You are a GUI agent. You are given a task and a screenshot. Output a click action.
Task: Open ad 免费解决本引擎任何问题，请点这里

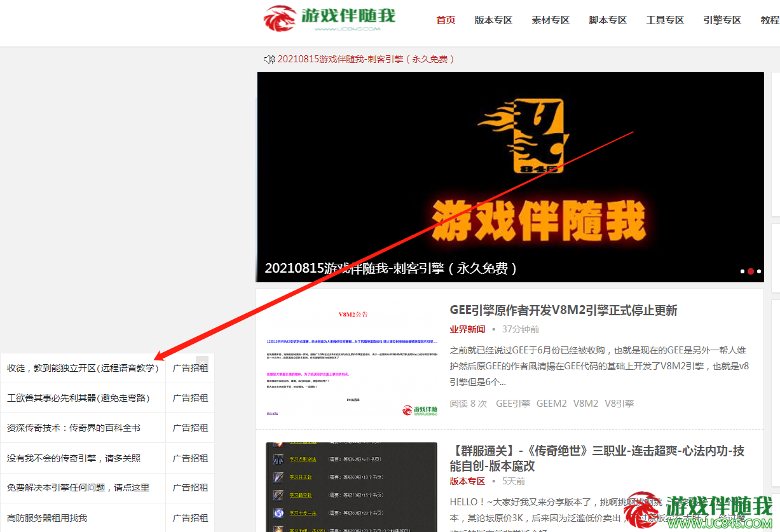pos(78,488)
